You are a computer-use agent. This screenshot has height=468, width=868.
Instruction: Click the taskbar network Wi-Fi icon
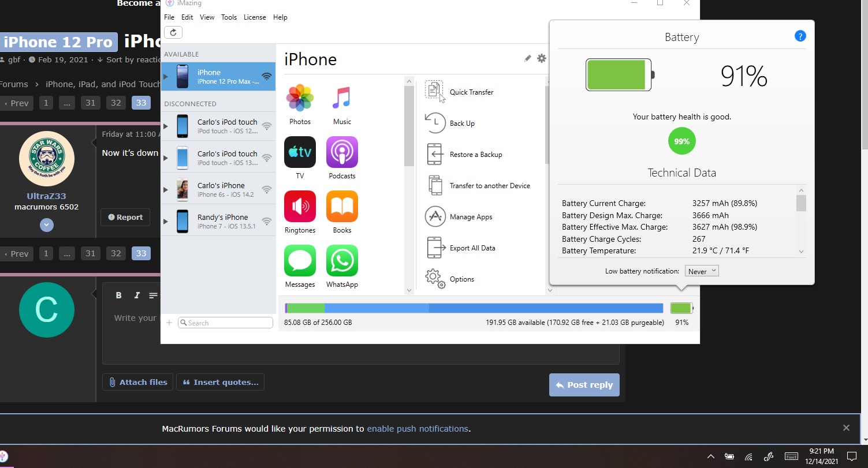[748, 457]
